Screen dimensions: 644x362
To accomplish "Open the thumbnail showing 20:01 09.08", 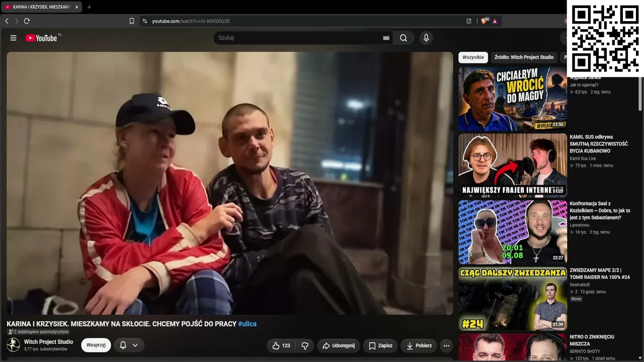I will pyautogui.click(x=513, y=232).
